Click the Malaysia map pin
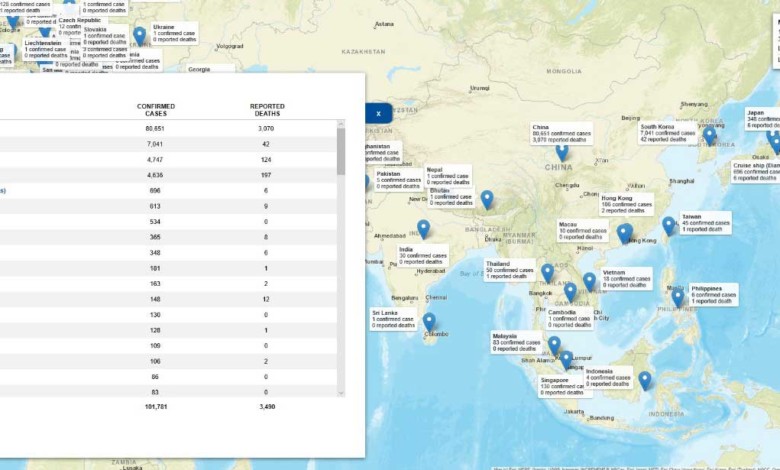The image size is (780, 470). point(554,345)
